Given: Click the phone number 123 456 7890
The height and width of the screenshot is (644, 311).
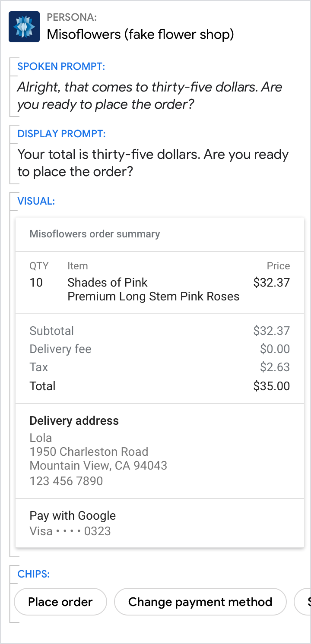Looking at the screenshot, I should point(66,481).
